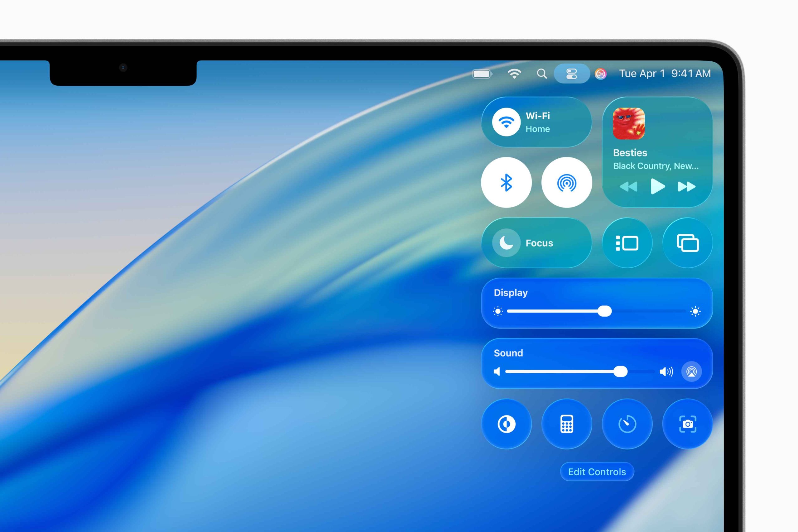
Task: Click the Sound volume slider knob
Action: (x=621, y=371)
